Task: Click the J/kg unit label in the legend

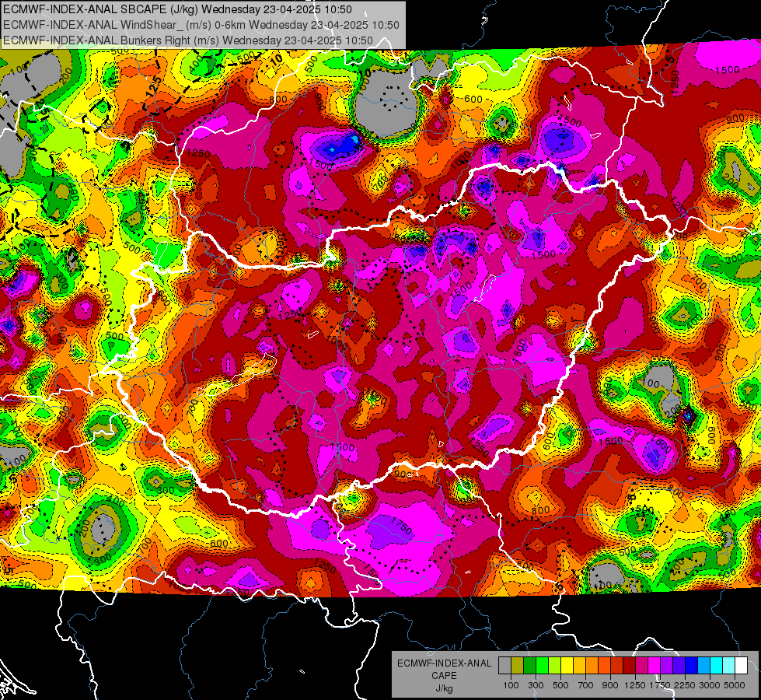Action: point(444,688)
